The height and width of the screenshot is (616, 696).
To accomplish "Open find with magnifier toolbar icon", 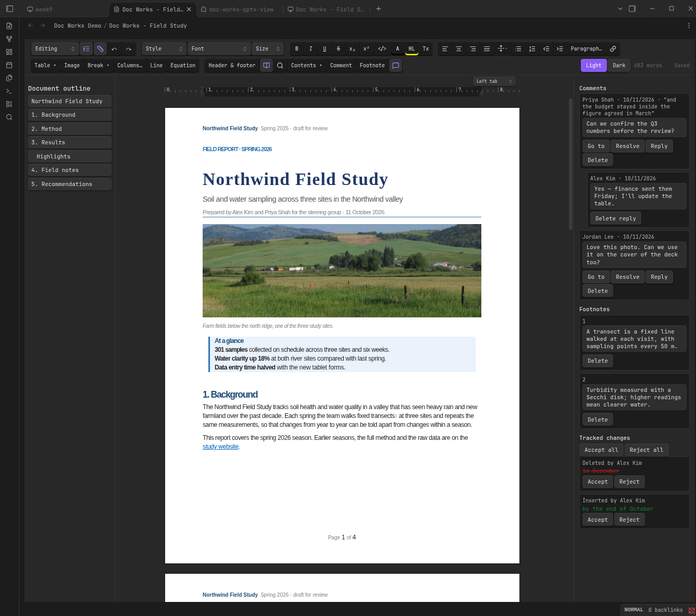I will tap(280, 66).
